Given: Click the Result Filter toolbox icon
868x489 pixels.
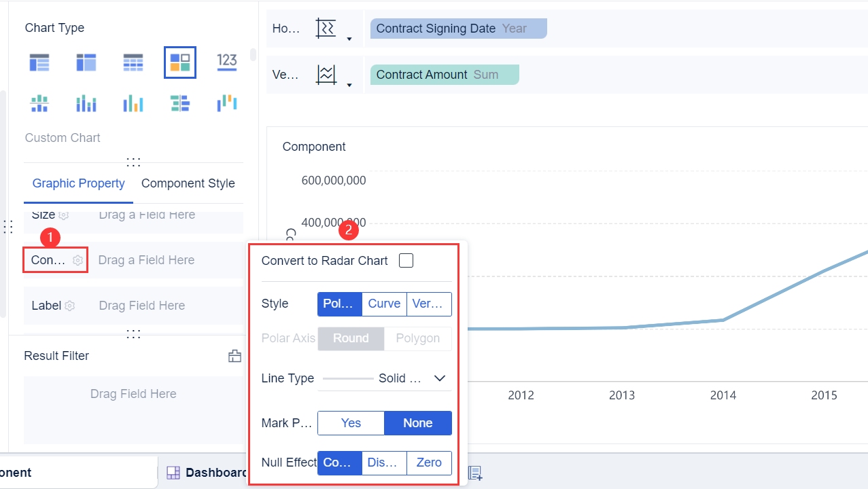Looking at the screenshot, I should (x=235, y=356).
